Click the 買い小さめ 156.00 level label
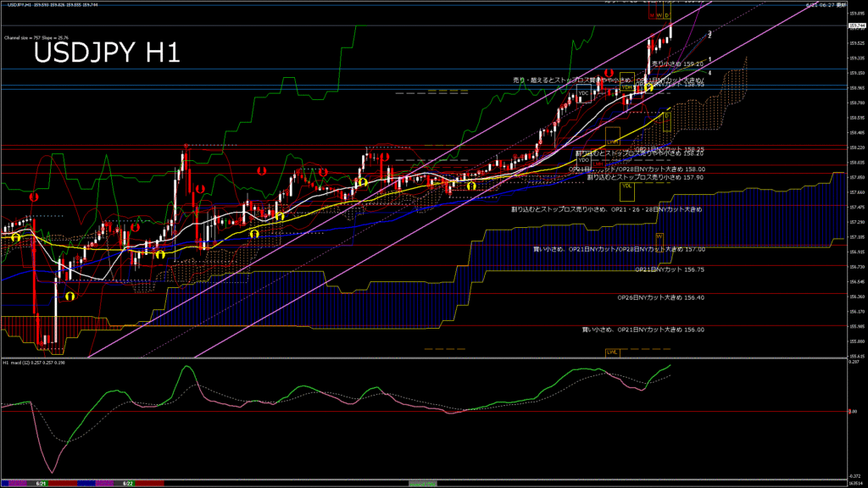868x488 pixels. pyautogui.click(x=643, y=330)
